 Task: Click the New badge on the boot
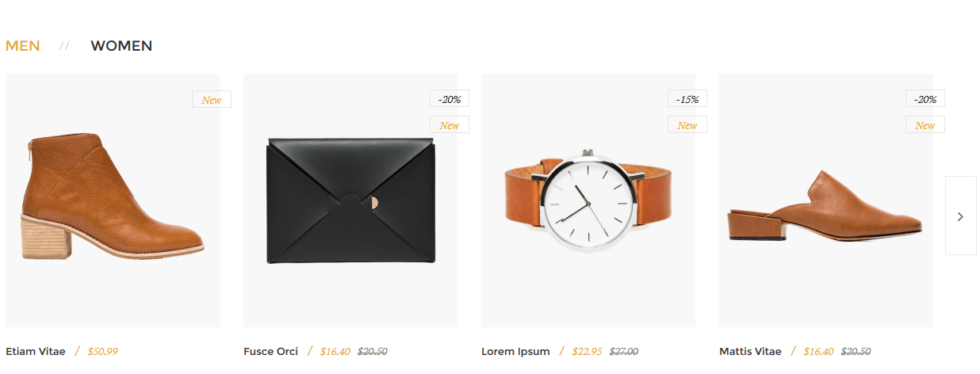[x=212, y=100]
